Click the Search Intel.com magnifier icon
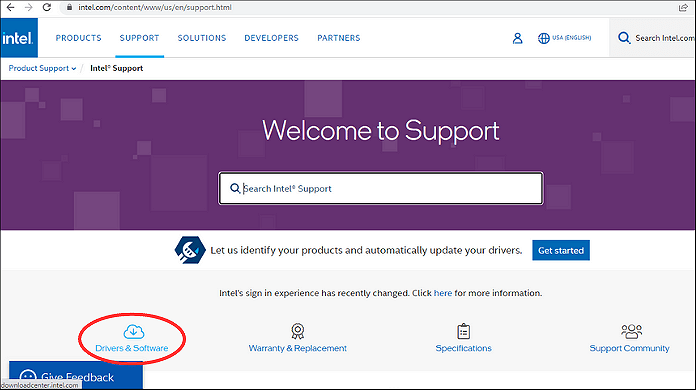This screenshot has height=390, width=696. tap(624, 38)
